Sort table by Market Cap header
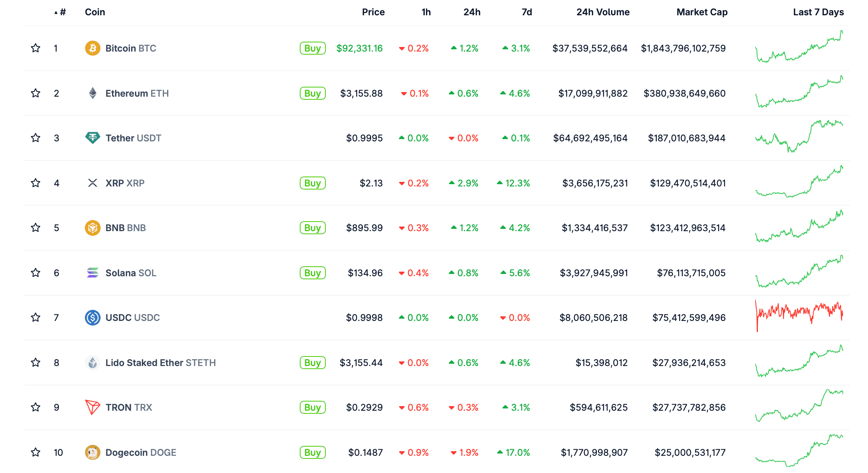This screenshot has width=868, height=473. [x=702, y=12]
